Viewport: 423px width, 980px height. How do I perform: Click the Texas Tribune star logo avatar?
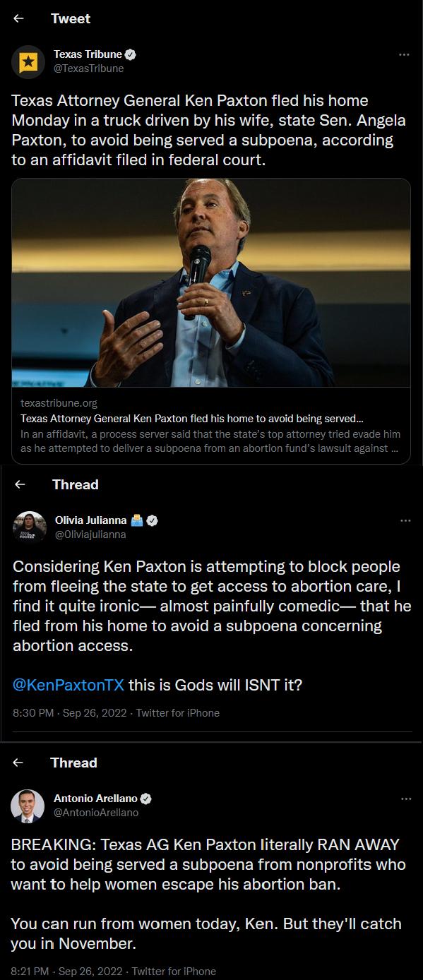(27, 61)
